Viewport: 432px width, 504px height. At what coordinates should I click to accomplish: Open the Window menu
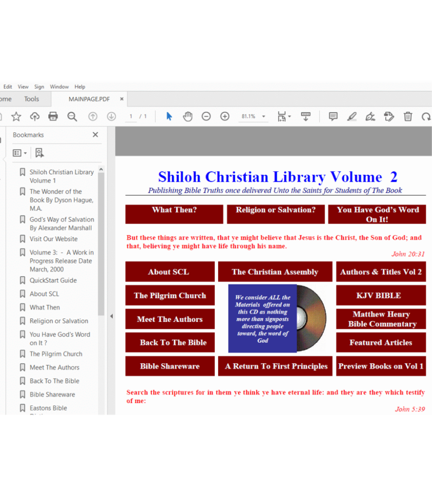coord(59,87)
